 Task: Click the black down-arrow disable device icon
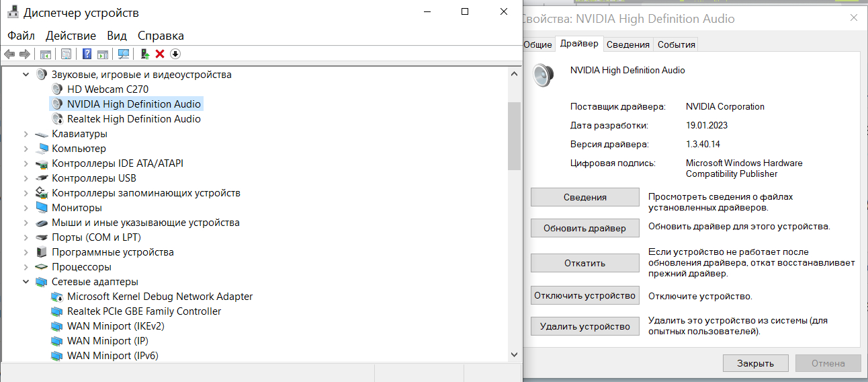[x=175, y=54]
